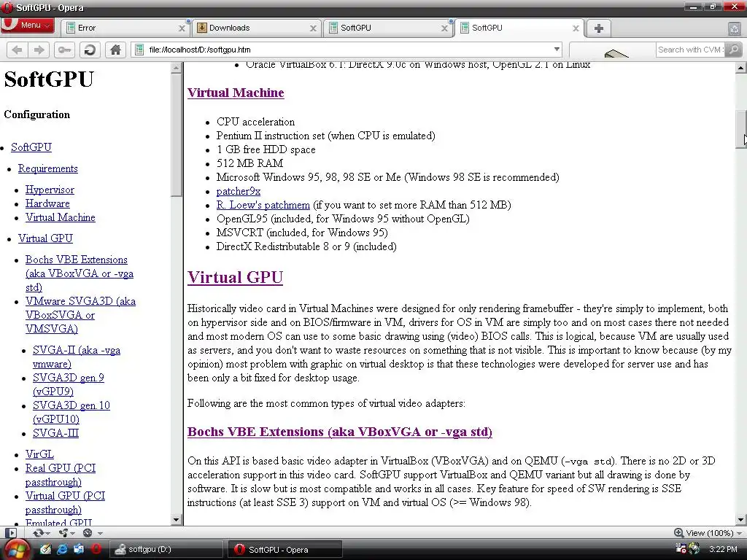Image resolution: width=747 pixels, height=560 pixels.
Task: Click sidebar scrollbar down arrow
Action: [176, 519]
